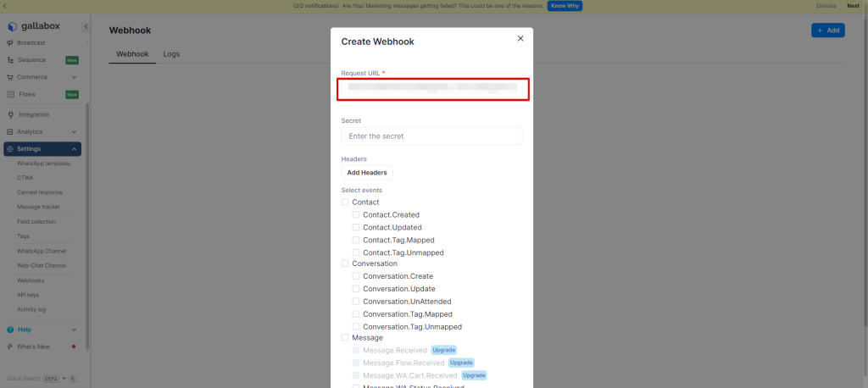Image resolution: width=868 pixels, height=388 pixels.
Task: Enable the Conversation.Create event checkbox
Action: [356, 276]
